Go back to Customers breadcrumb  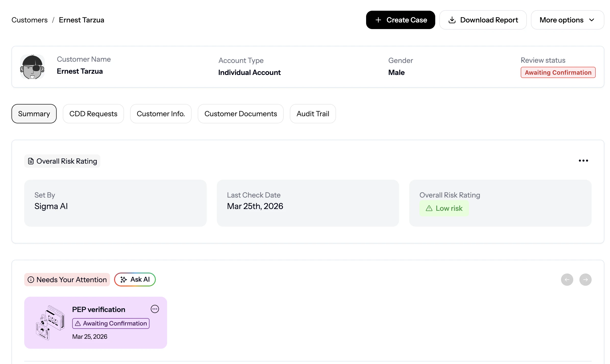[29, 20]
